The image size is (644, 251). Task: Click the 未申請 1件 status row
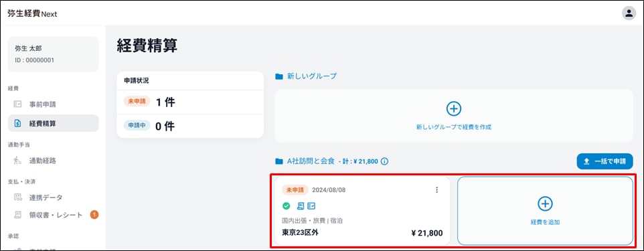(x=190, y=102)
